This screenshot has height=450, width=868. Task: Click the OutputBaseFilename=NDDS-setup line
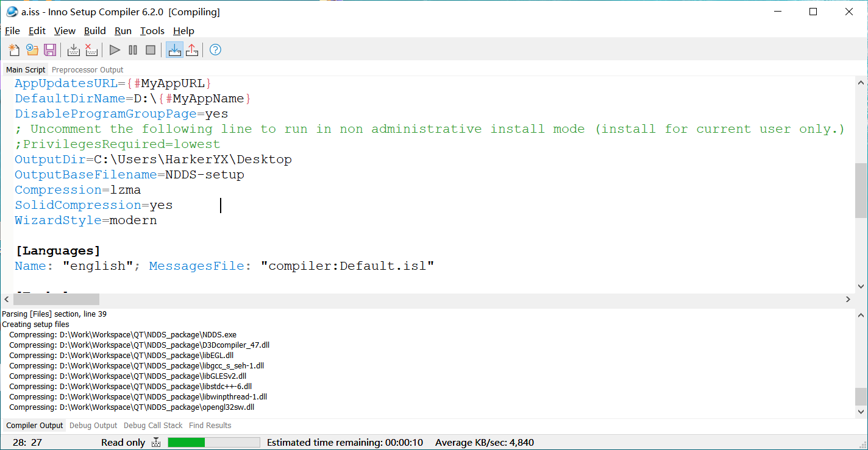tap(129, 175)
